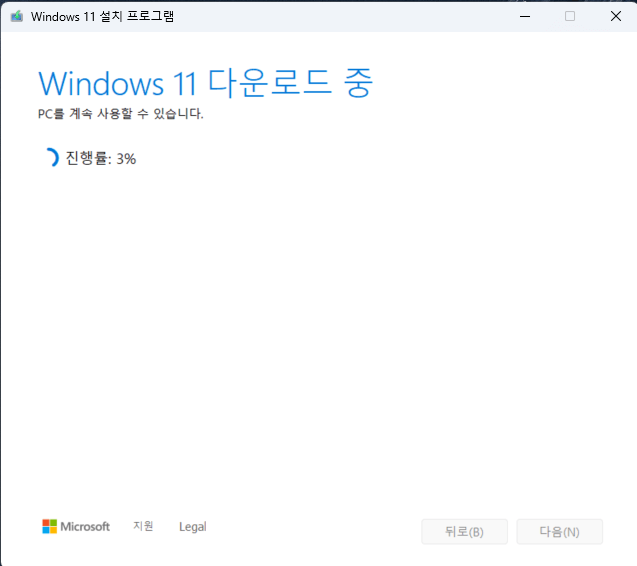The image size is (637, 566).
Task: Click the 뒤로(B) back button
Action: pos(464,531)
